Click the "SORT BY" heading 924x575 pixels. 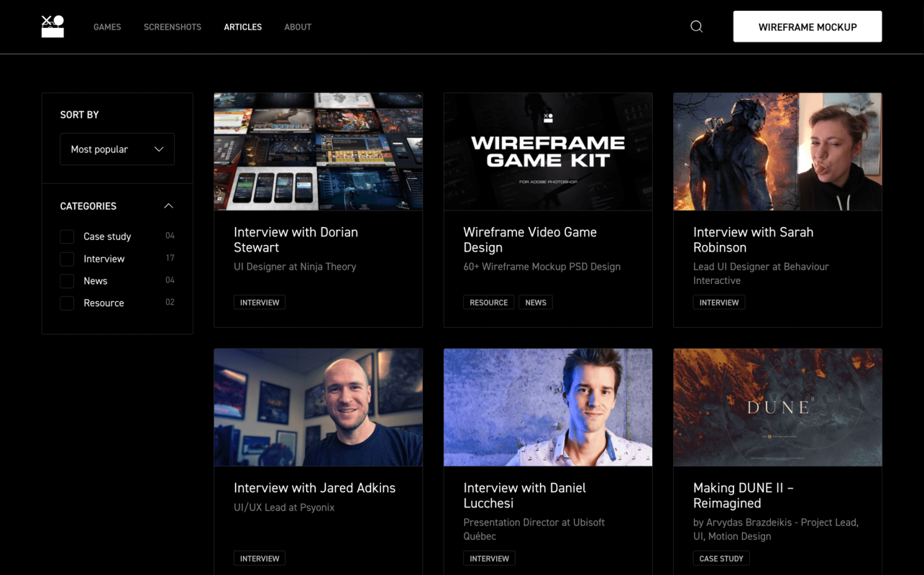click(x=80, y=115)
